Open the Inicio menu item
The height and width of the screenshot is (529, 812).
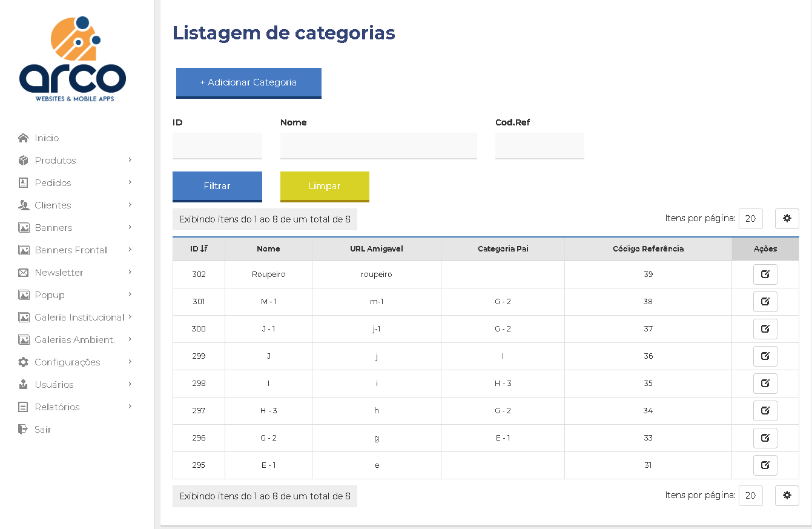(x=47, y=138)
